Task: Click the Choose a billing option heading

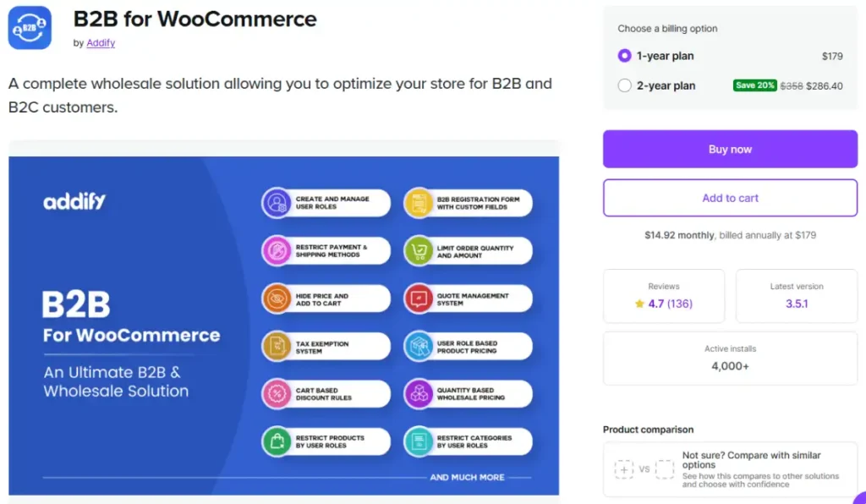Action: pos(667,29)
